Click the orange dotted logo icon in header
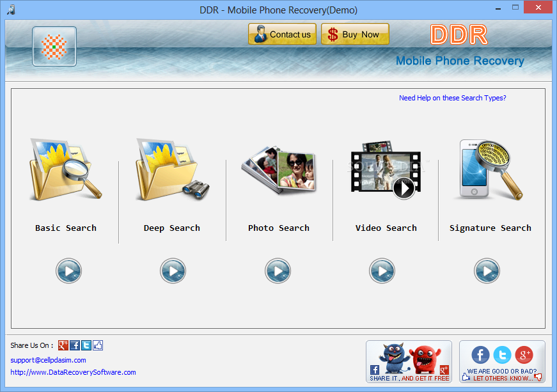557x392 pixels. (54, 47)
